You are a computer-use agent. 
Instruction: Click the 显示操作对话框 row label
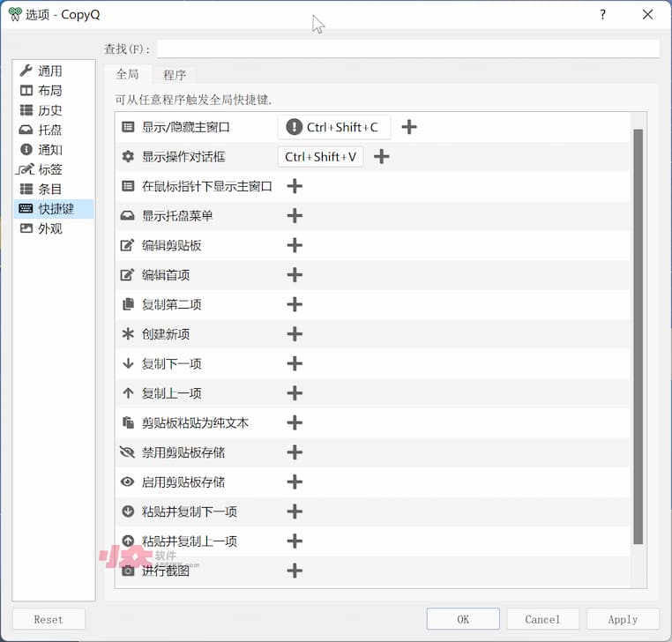[x=183, y=157]
